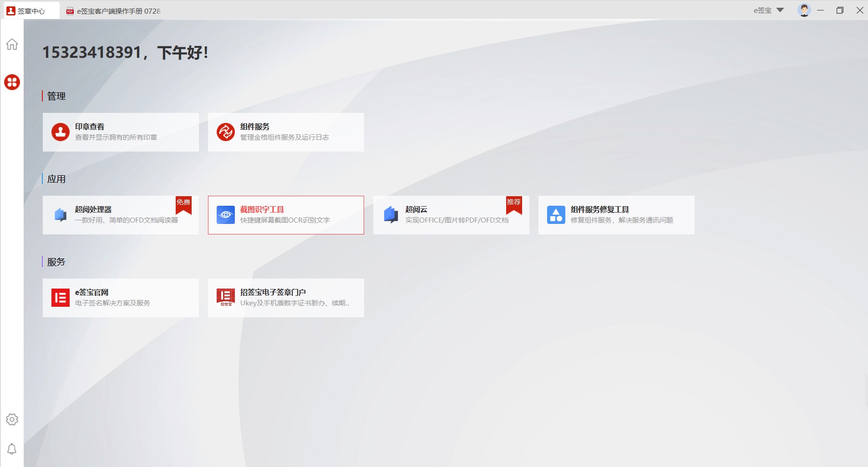868x467 pixels.
Task: Open the notifications bell icon
Action: pyautogui.click(x=12, y=449)
